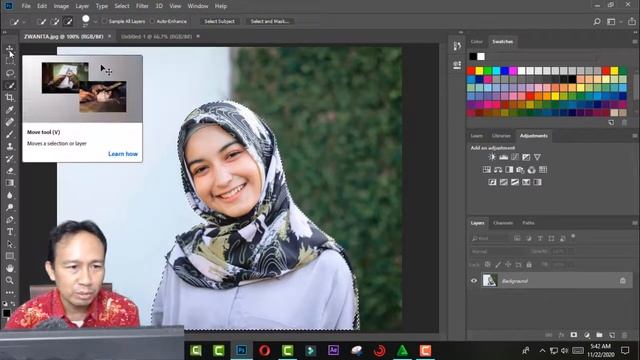Open the brush options picker arrow

(x=95, y=22)
